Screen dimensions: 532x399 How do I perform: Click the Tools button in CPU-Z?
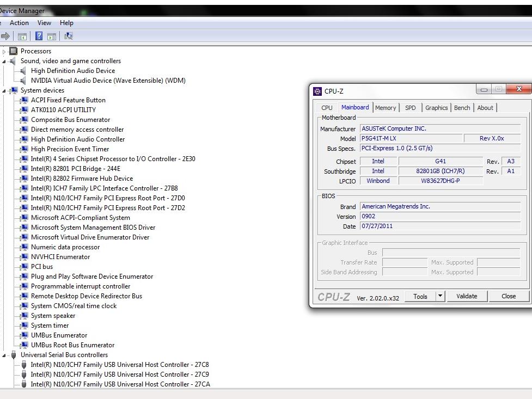point(420,296)
